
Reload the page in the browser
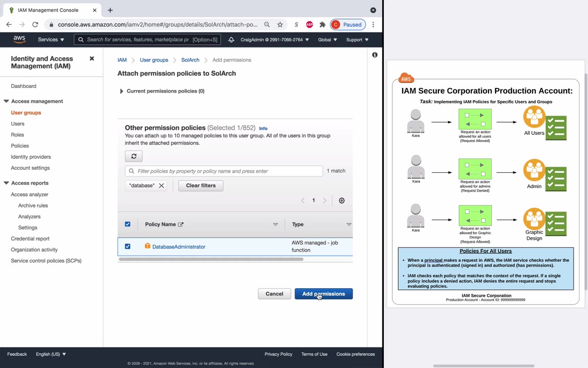pos(35,25)
